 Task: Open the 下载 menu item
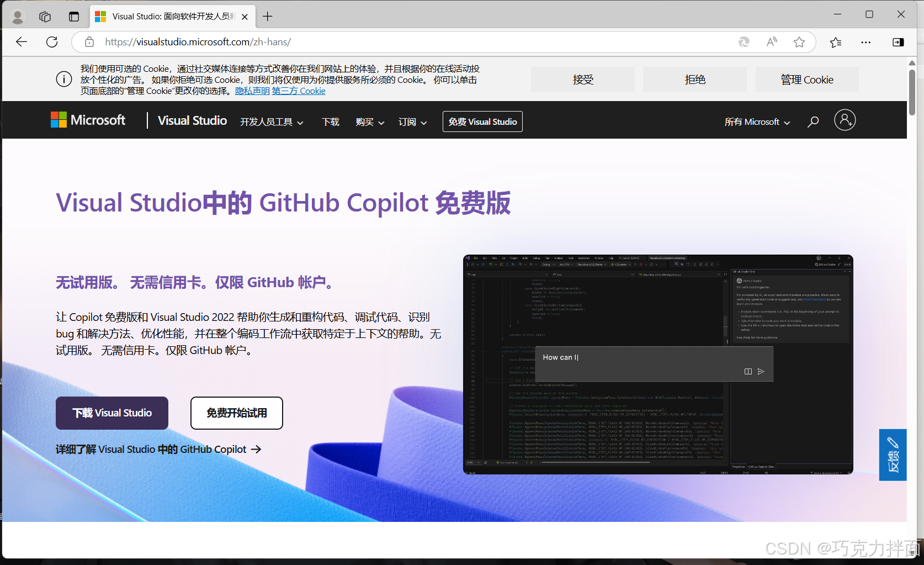click(331, 122)
